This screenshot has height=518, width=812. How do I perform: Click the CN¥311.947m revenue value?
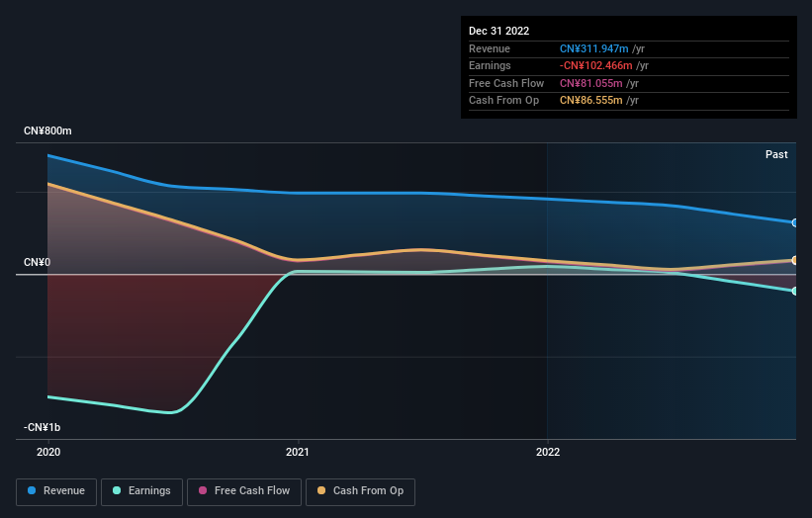594,48
